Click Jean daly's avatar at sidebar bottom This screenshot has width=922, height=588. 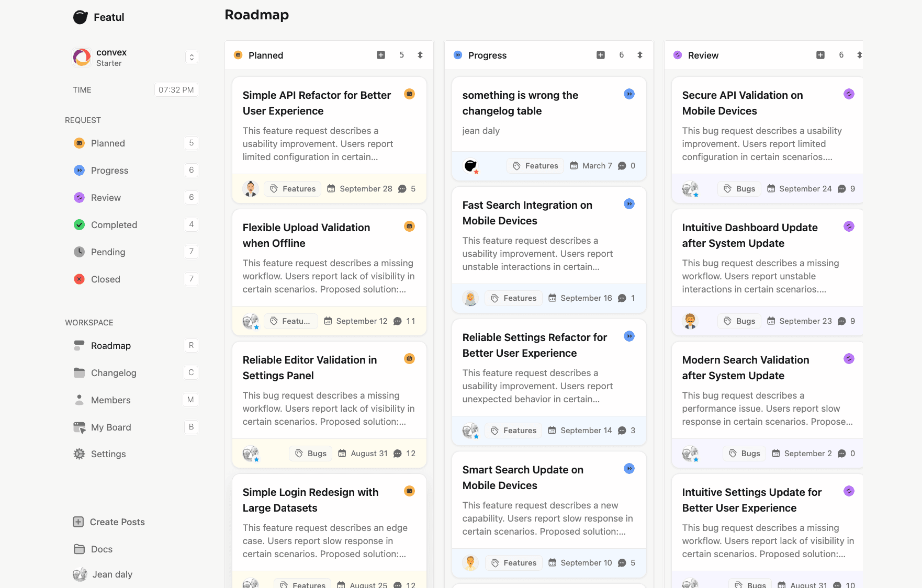(x=80, y=574)
